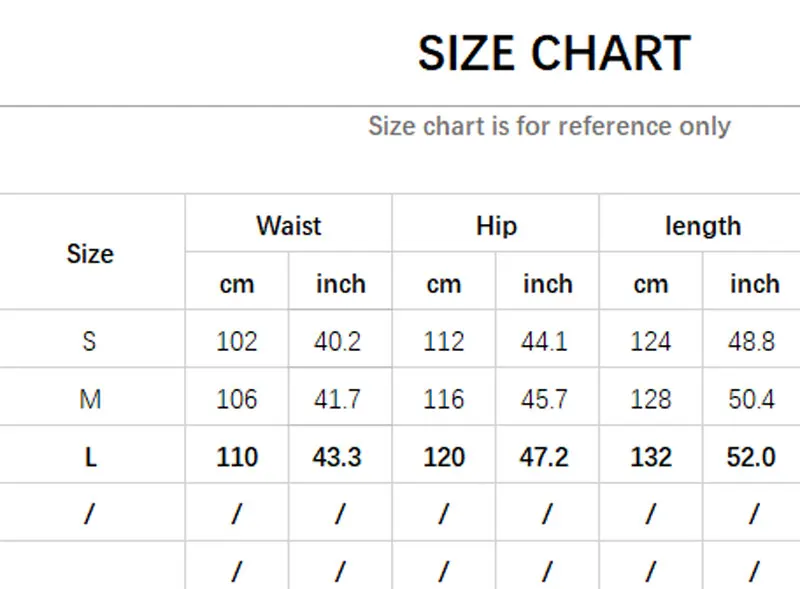800x589 pixels.
Task: Click the 48.8 length inch value
Action: (x=752, y=341)
